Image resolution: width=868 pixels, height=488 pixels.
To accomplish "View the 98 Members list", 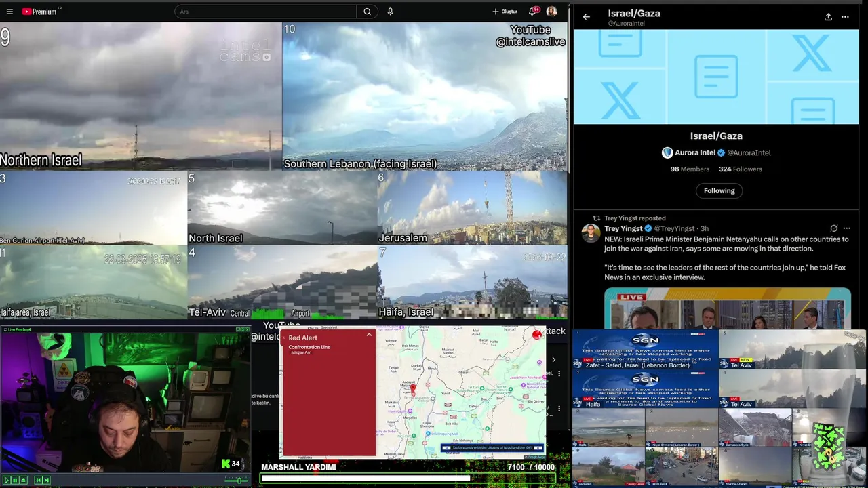I will (x=690, y=169).
